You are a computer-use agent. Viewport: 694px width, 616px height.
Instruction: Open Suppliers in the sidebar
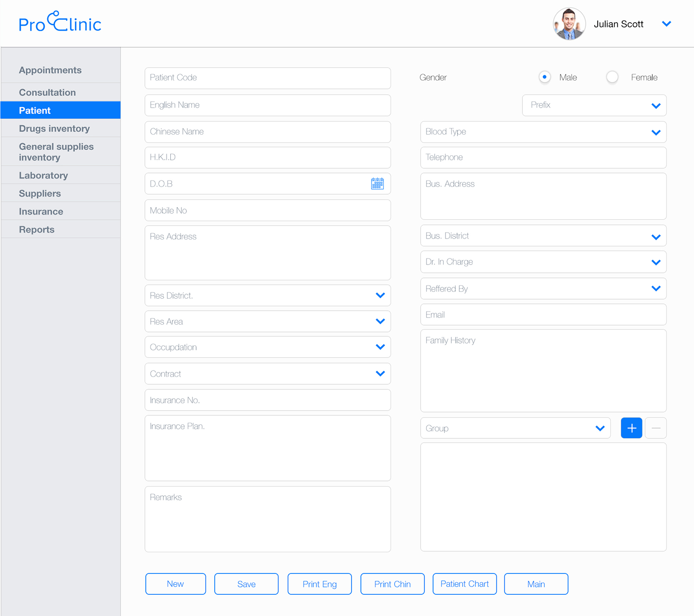point(61,193)
